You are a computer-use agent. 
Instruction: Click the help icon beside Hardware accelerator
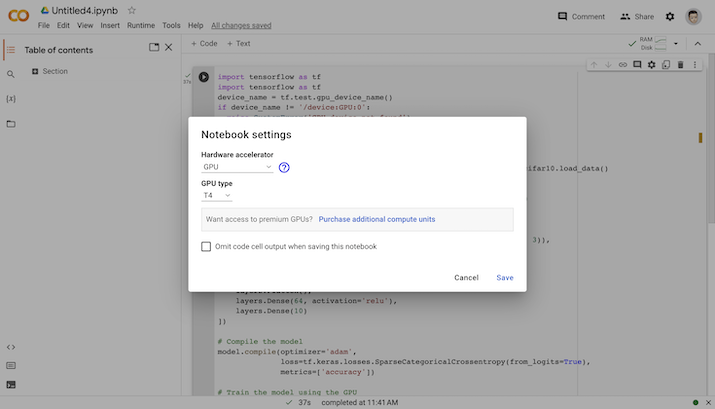[x=284, y=168]
